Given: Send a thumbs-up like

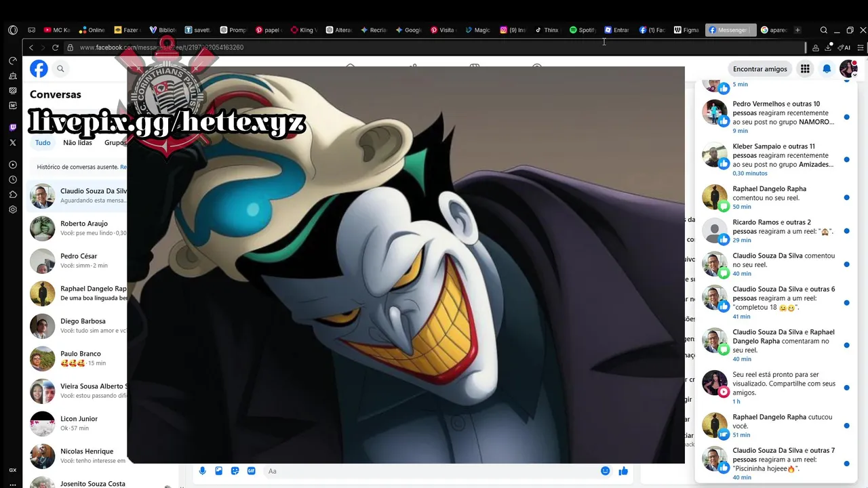Looking at the screenshot, I should pos(623,471).
